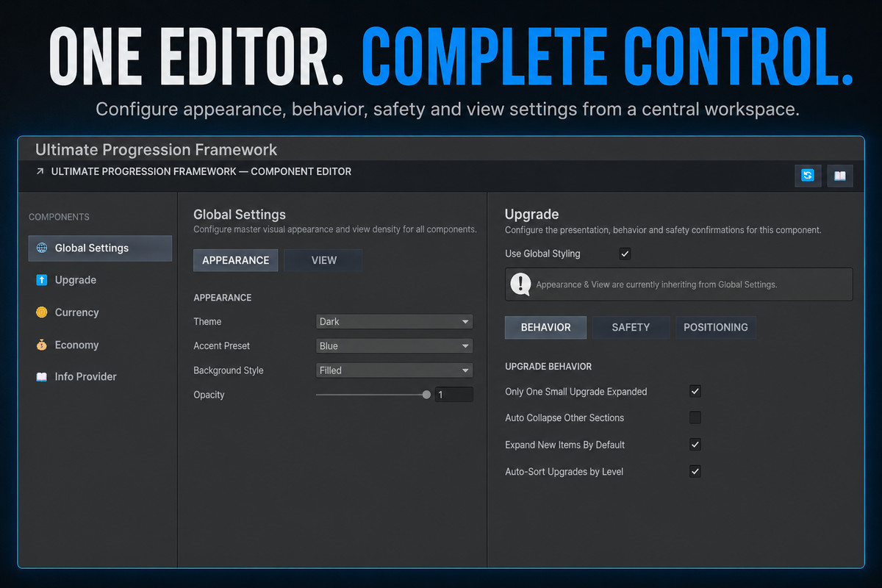Disable Expand New Items By Default
The height and width of the screenshot is (588, 882).
(695, 445)
